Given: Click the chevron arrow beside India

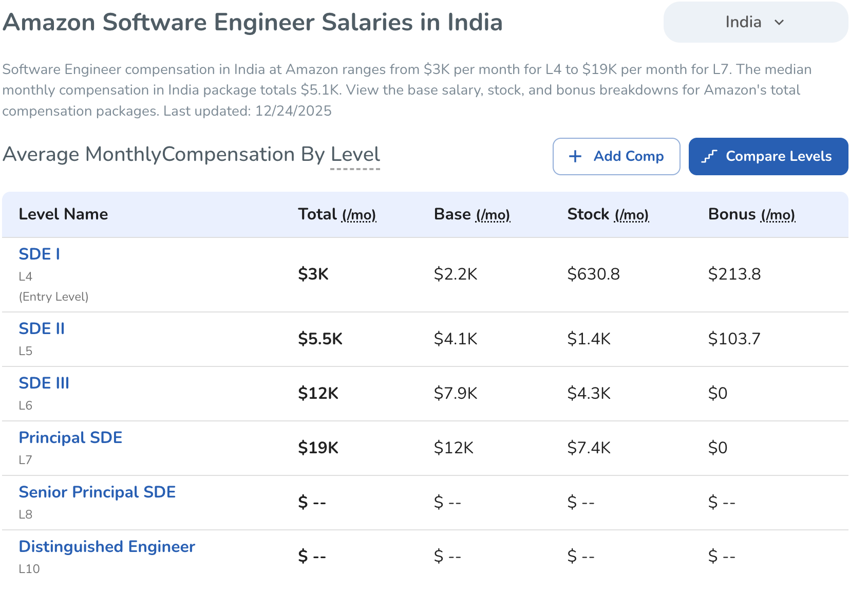Looking at the screenshot, I should coord(779,23).
